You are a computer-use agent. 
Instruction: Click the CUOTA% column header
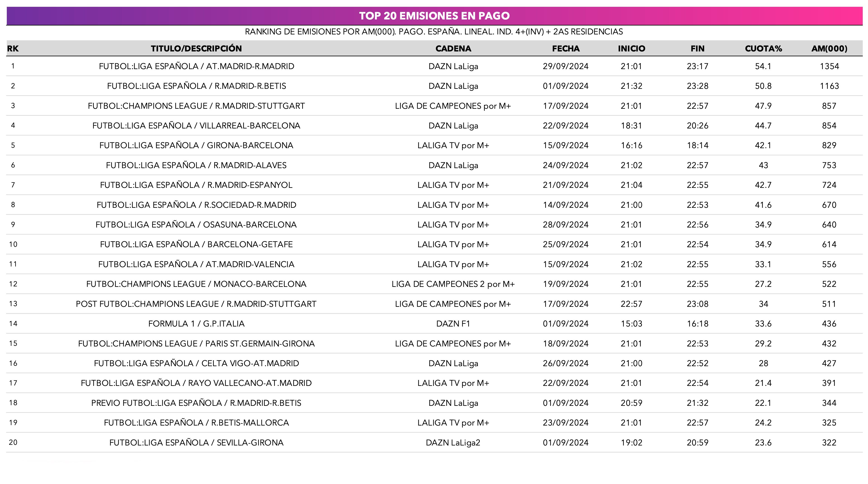[x=763, y=48]
